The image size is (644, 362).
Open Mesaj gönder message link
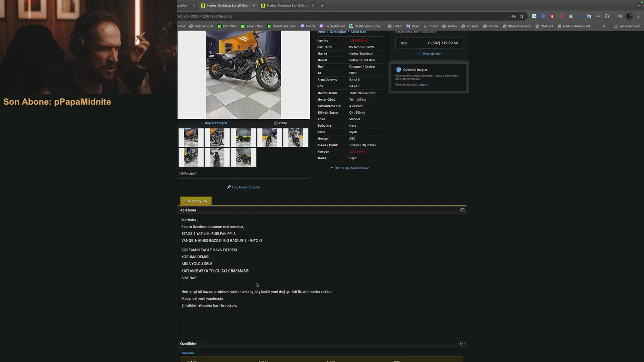tap(429, 53)
